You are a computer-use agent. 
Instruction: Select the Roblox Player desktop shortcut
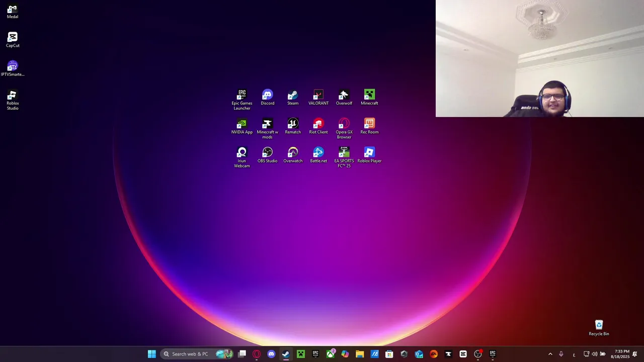click(369, 155)
